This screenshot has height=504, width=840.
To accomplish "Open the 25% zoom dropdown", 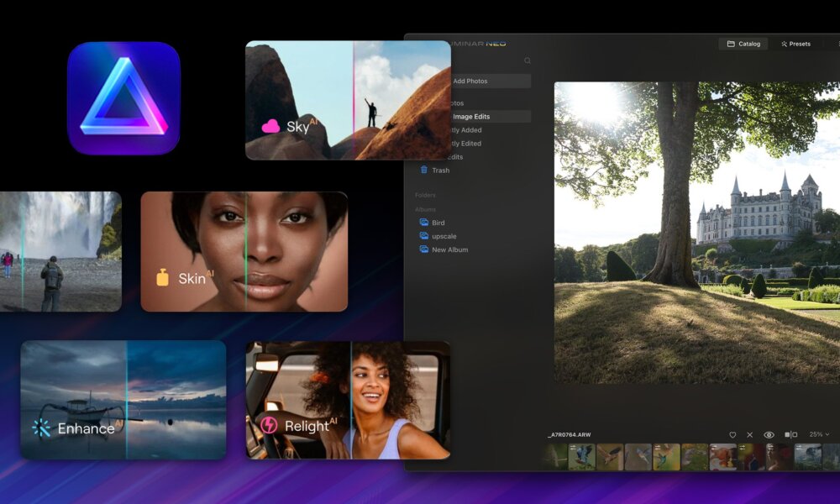I will pos(819,434).
